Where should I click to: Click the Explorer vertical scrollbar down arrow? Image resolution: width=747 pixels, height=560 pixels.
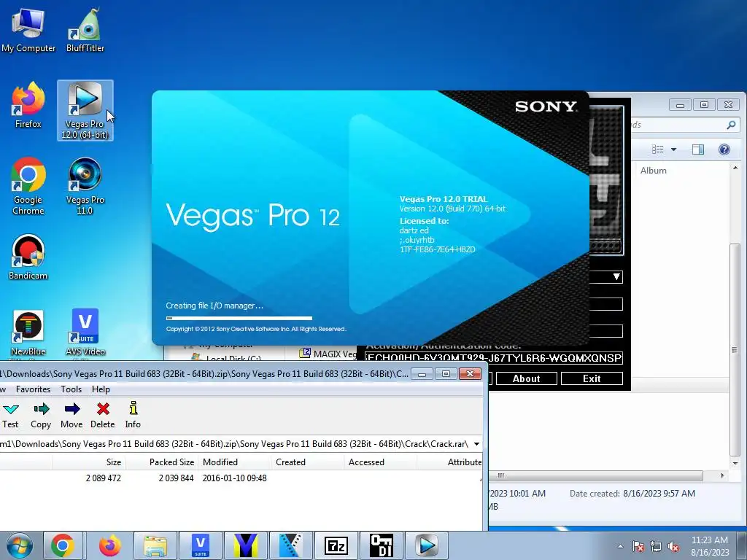tap(735, 463)
